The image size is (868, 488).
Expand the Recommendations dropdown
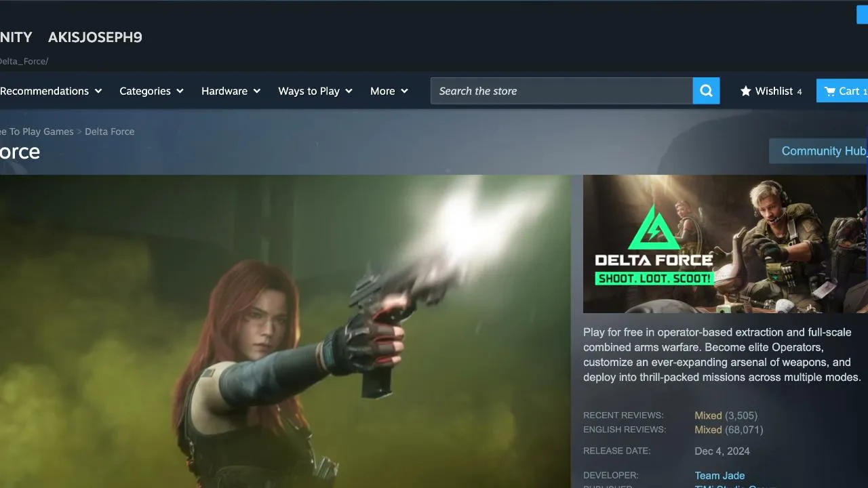point(51,91)
